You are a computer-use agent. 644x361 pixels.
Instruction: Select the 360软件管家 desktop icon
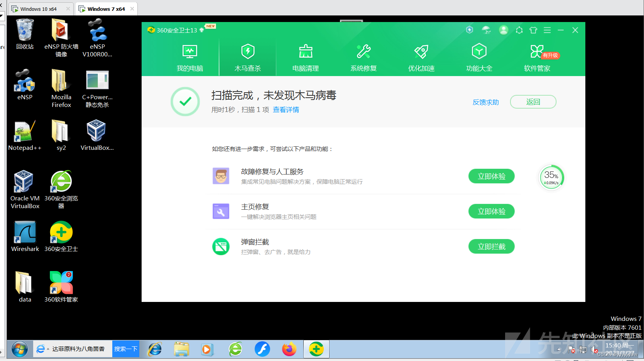pyautogui.click(x=61, y=287)
